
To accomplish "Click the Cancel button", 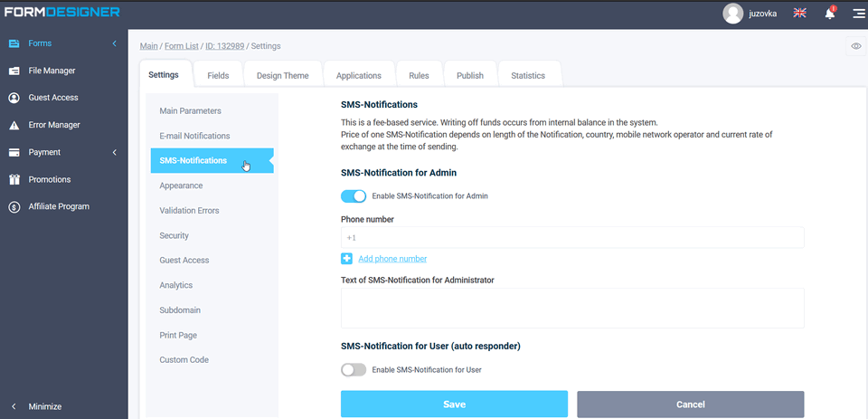I will pos(691,404).
